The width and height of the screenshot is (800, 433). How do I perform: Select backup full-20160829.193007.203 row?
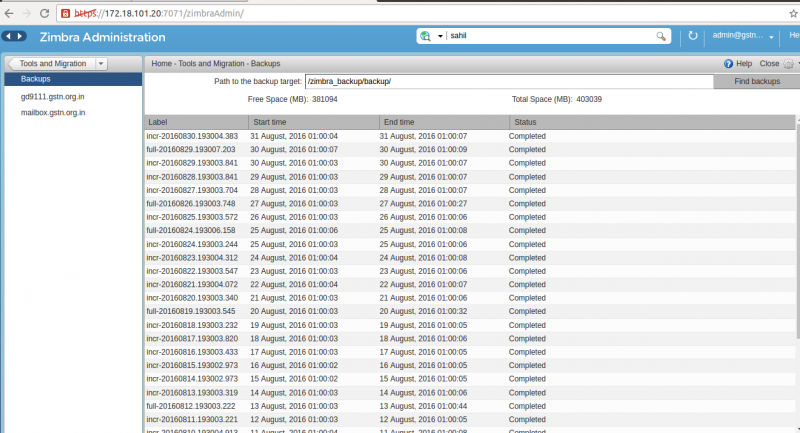[x=470, y=149]
